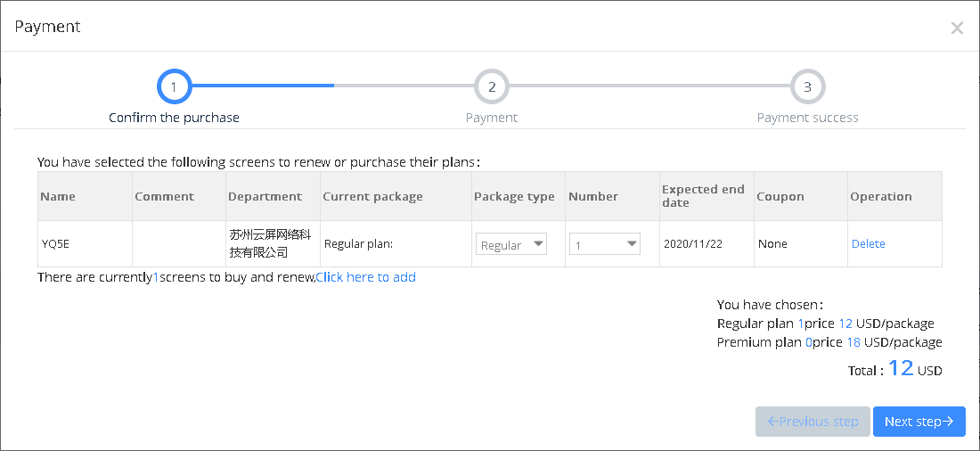980x451 pixels.
Task: Select step 1 circle in progress bar
Action: pos(174,86)
